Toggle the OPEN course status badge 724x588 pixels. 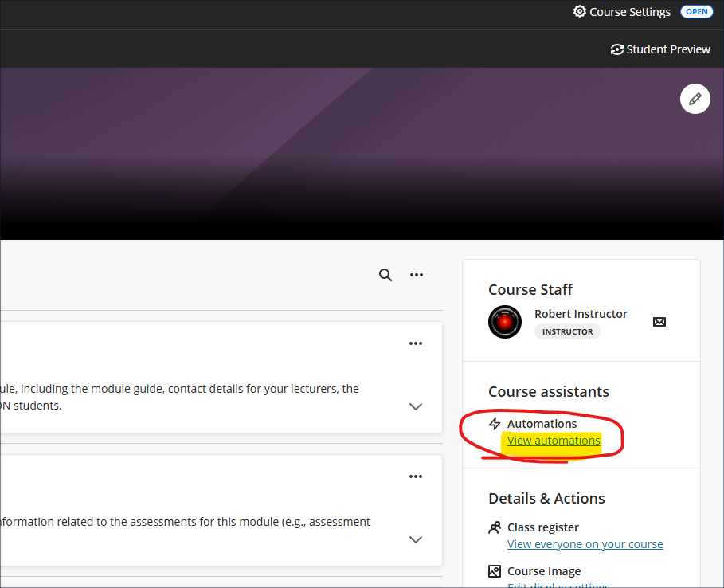tap(697, 12)
